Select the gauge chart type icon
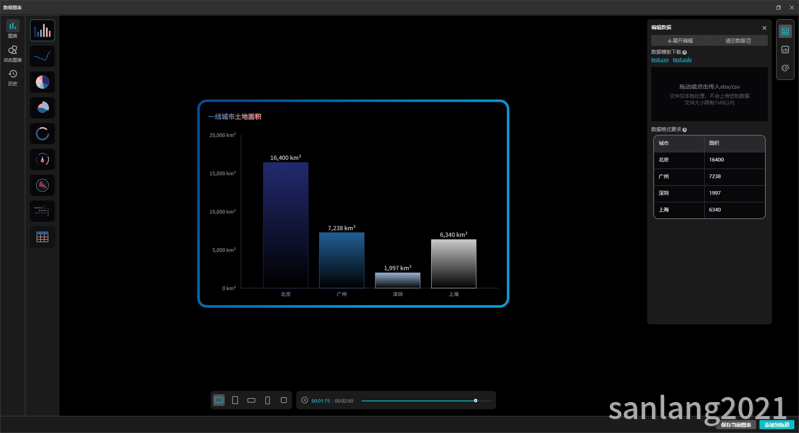Image resolution: width=799 pixels, height=433 pixels. pyautogui.click(x=42, y=160)
